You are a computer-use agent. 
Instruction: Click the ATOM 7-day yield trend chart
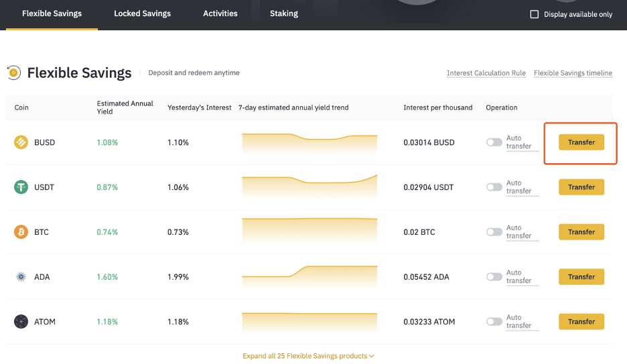click(x=309, y=322)
